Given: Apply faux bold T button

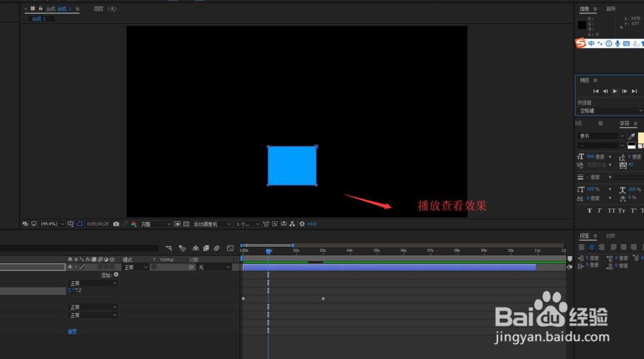Looking at the screenshot, I should 589,211.
